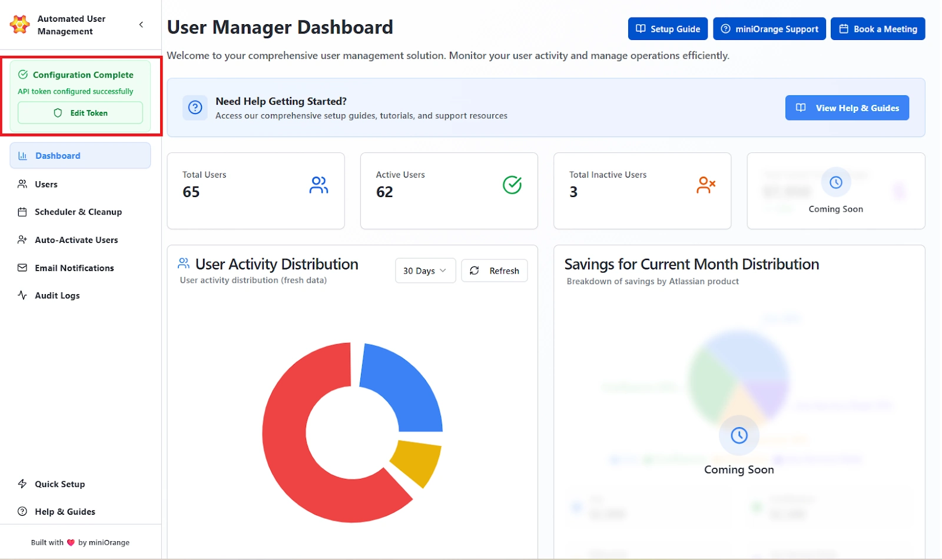Open Email Notifications using the envelope icon

point(22,268)
